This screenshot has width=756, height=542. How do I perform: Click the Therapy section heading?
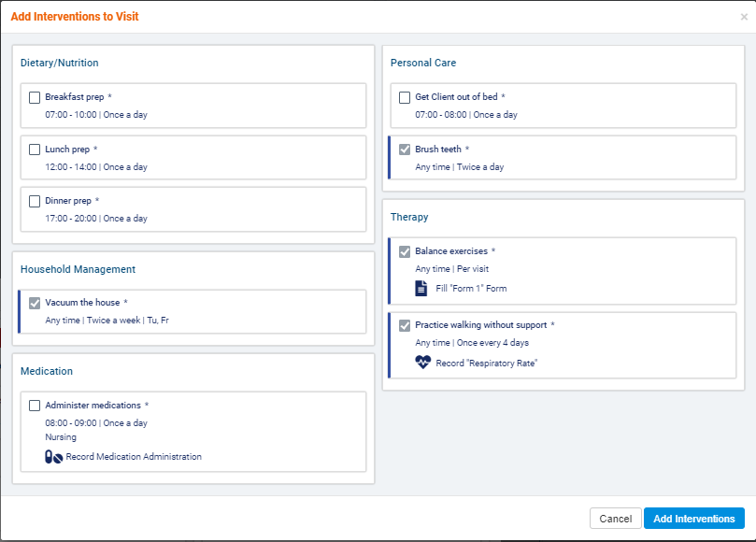point(409,218)
